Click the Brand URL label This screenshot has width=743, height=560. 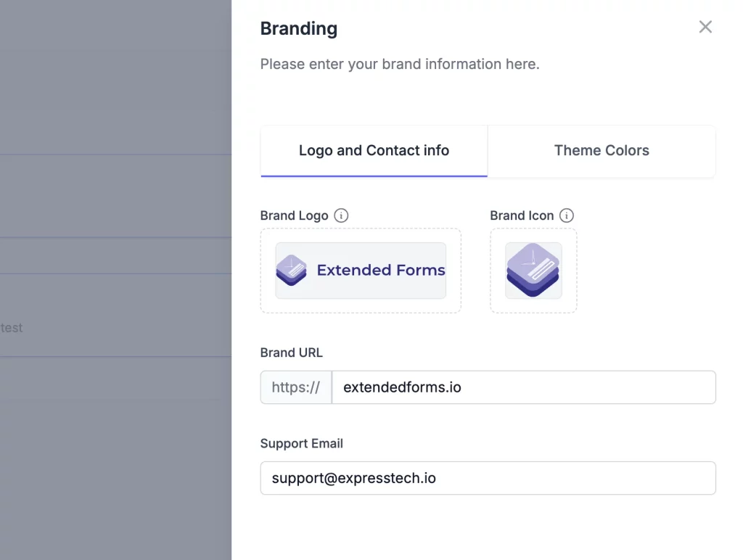coord(291,353)
